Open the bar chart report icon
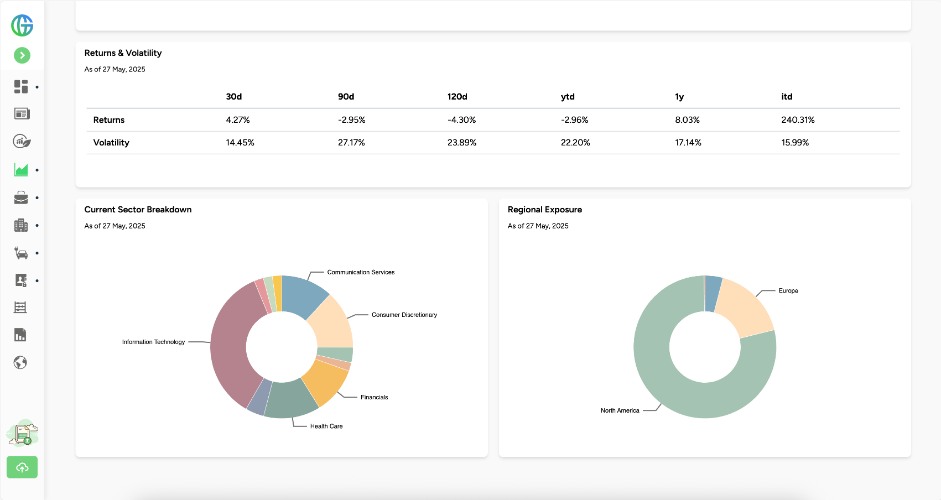941x500 pixels. tap(21, 335)
